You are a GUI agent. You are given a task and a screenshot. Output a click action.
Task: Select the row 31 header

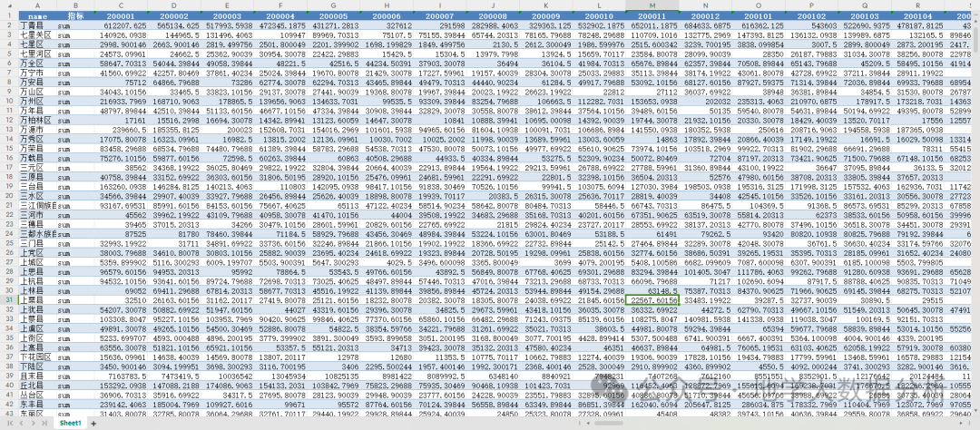[x=9, y=300]
